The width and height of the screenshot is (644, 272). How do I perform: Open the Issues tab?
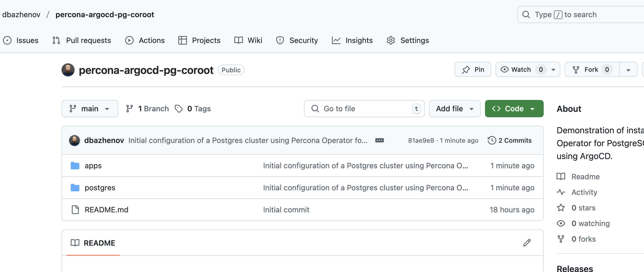tap(21, 40)
